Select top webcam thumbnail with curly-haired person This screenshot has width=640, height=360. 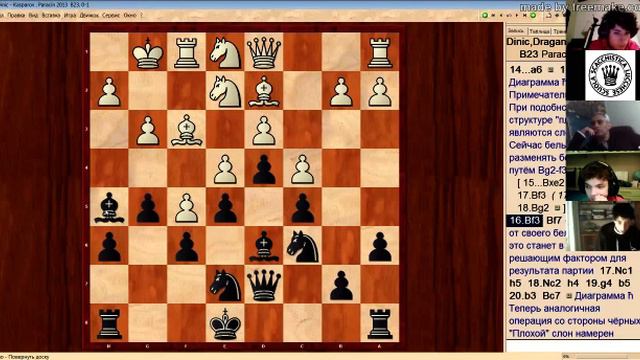tap(603, 25)
